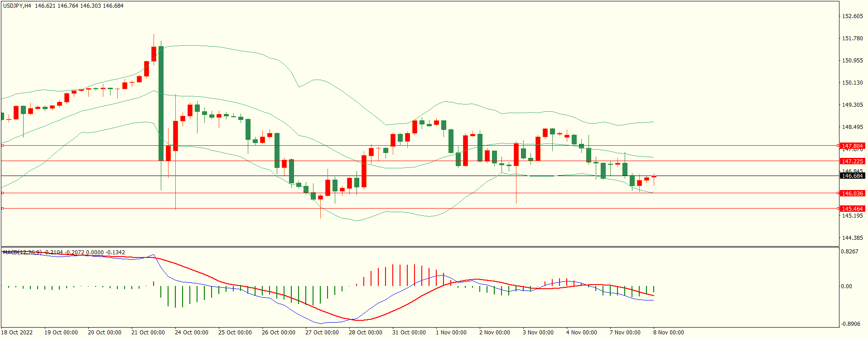Viewport: 868px width, 338px height.
Task: Click the 26 Oct 00:00 date label
Action: [278, 333]
